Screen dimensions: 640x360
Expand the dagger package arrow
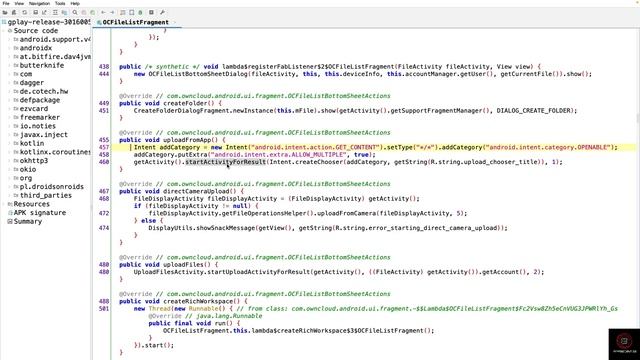pyautogui.click(x=9, y=83)
